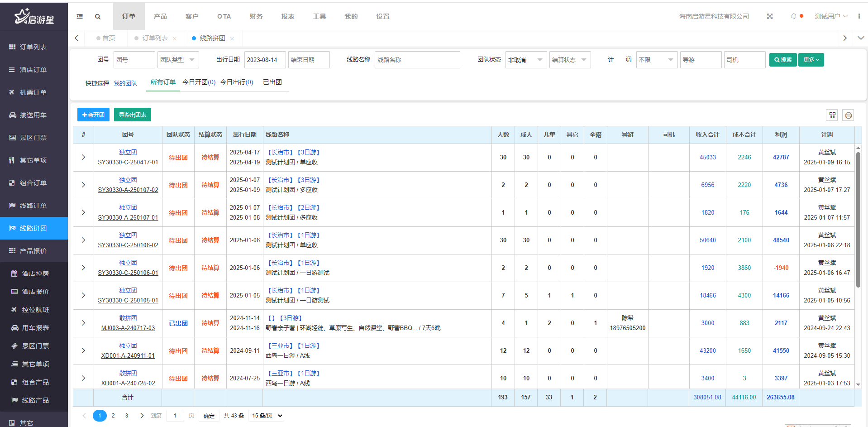
Task: Click the print icon above the table
Action: coord(848,115)
